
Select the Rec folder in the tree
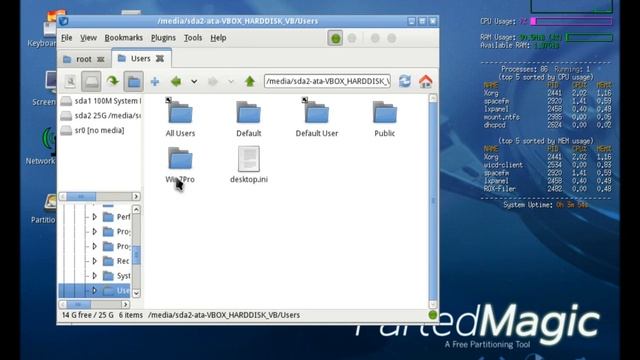tap(116, 261)
